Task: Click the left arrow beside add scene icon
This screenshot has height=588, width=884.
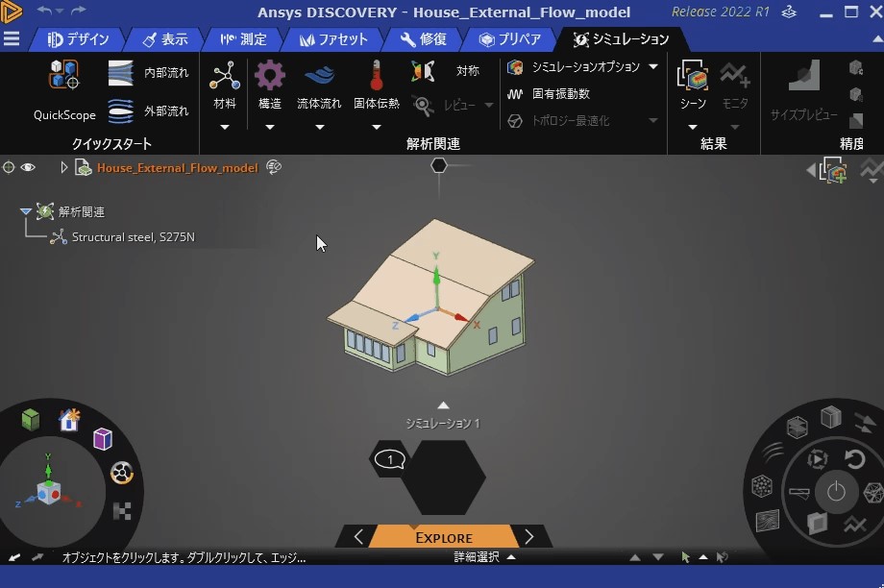Action: [811, 170]
